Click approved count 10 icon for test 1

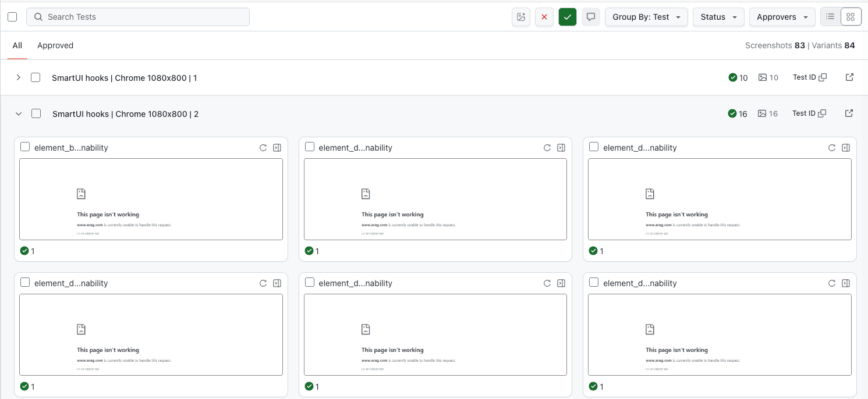click(x=733, y=77)
